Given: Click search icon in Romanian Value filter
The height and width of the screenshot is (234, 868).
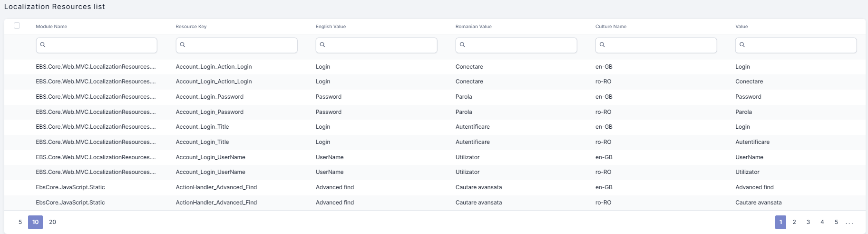Looking at the screenshot, I should point(462,45).
